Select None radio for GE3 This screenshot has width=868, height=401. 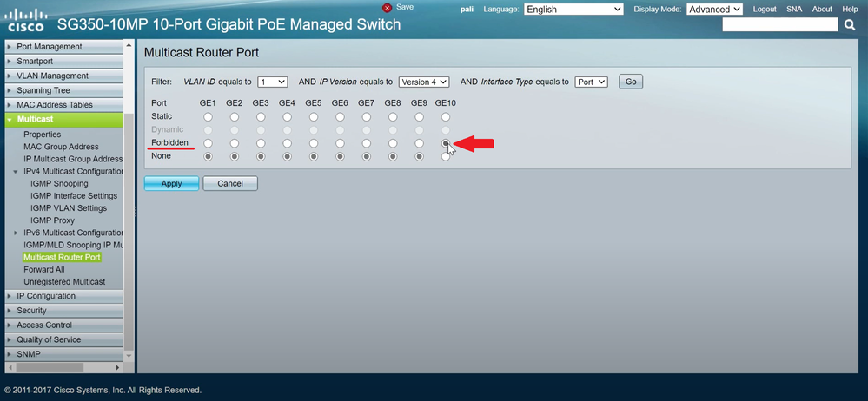tap(261, 156)
